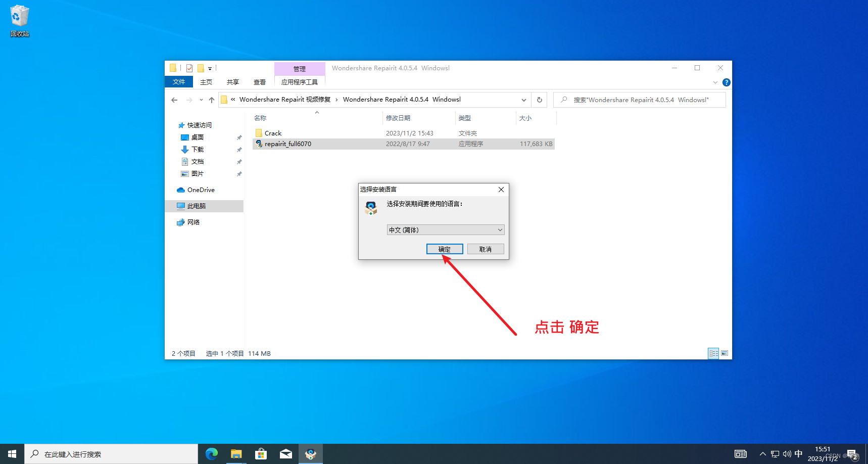
Task: Select the Crack folder
Action: (273, 133)
